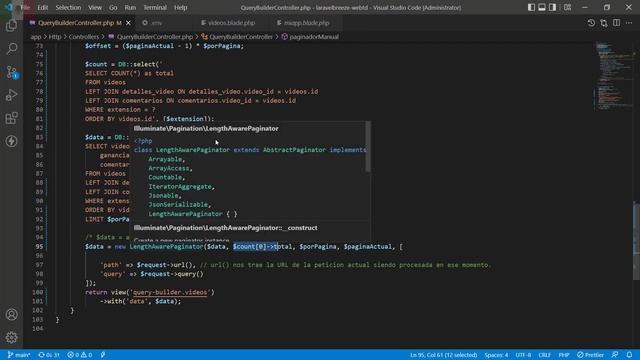This screenshot has width=640, height=360.
Task: Open the Accounts menu icon
Action: [x=11, y=314]
